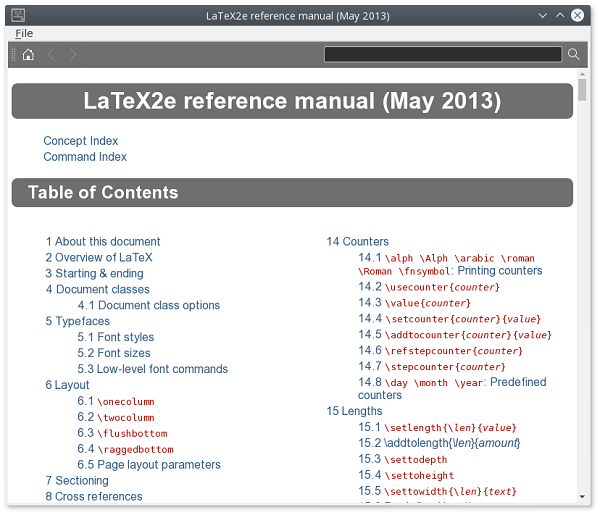Click the 'LaTeX2e reference manual (May 2013)' page heading
Viewport: 600px width, 515px height.
292,101
